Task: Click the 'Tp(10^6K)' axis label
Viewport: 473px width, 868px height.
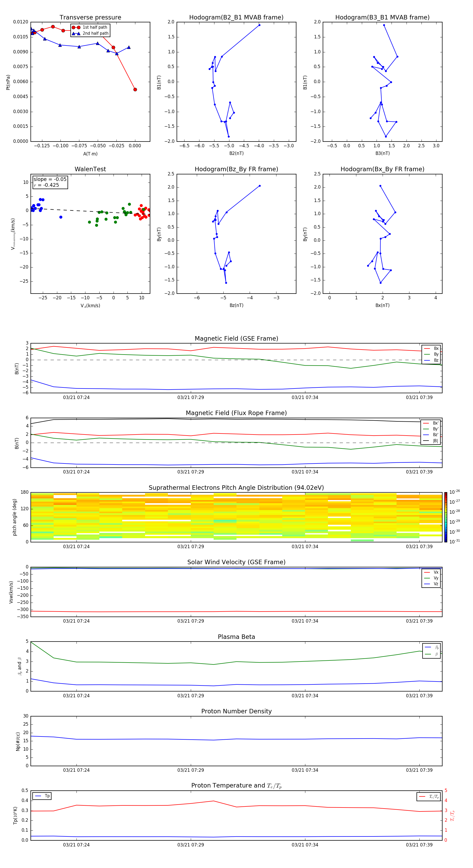Action: [x=15, y=815]
